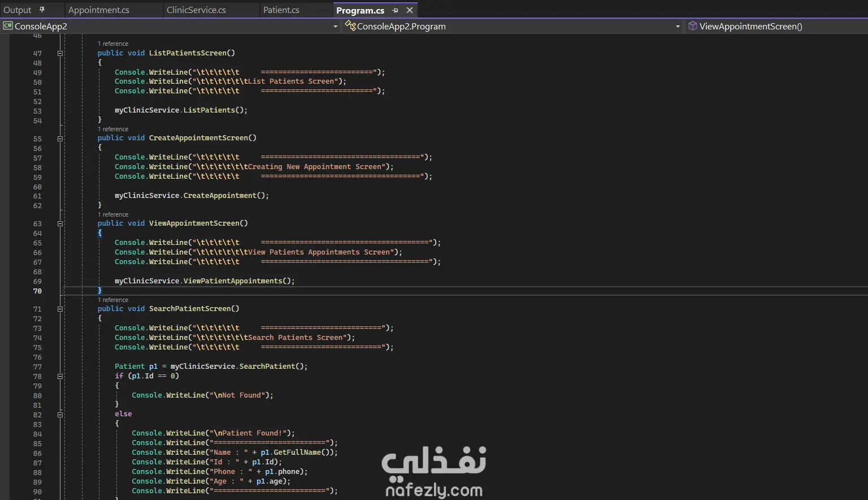The width and height of the screenshot is (868, 500).
Task: Click the else keyword
Action: click(123, 413)
